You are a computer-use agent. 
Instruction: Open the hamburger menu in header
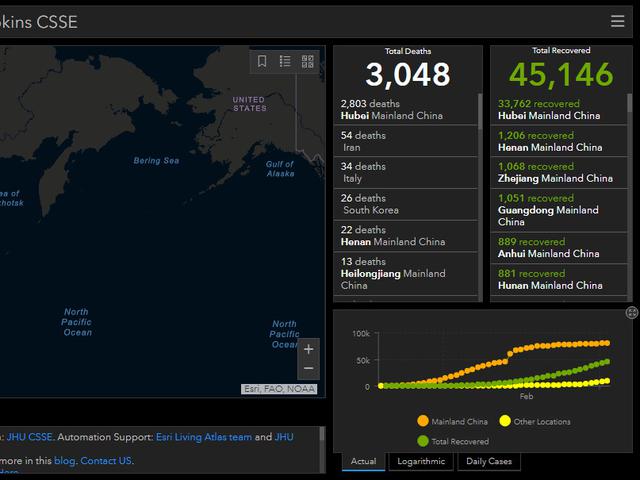[617, 21]
